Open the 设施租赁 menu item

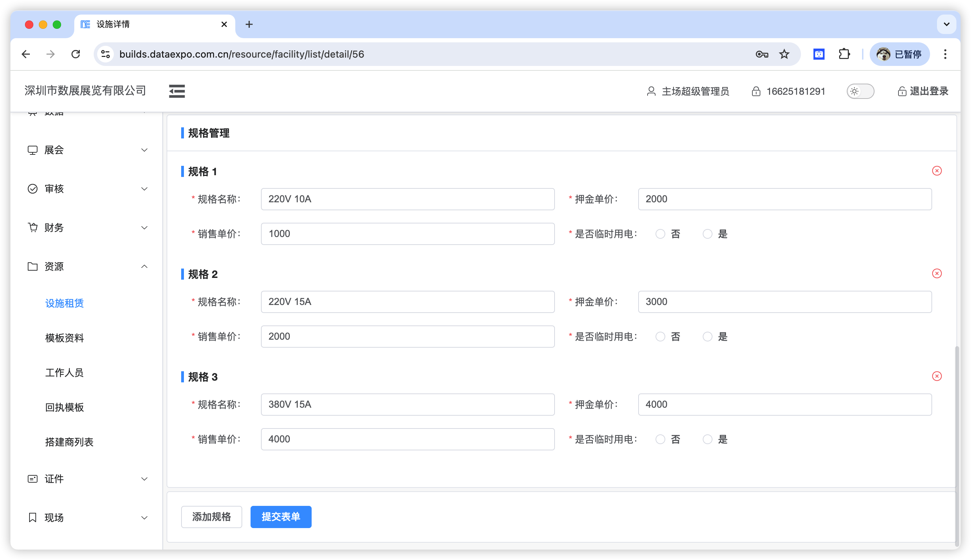[64, 303]
